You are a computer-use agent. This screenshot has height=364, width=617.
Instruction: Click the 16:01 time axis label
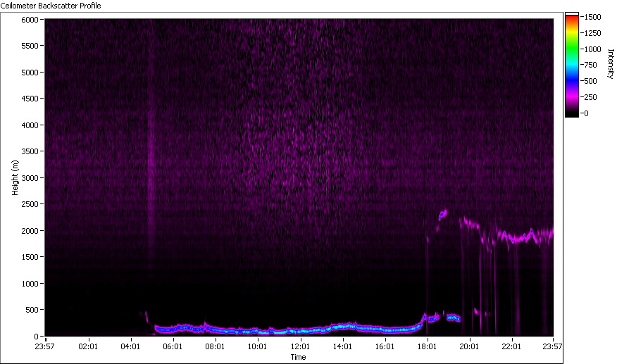coord(385,346)
